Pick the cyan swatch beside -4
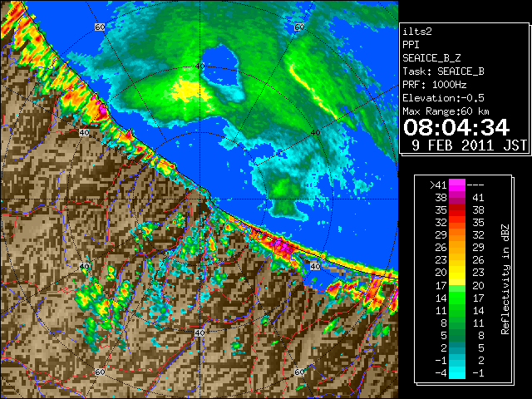 (457, 373)
